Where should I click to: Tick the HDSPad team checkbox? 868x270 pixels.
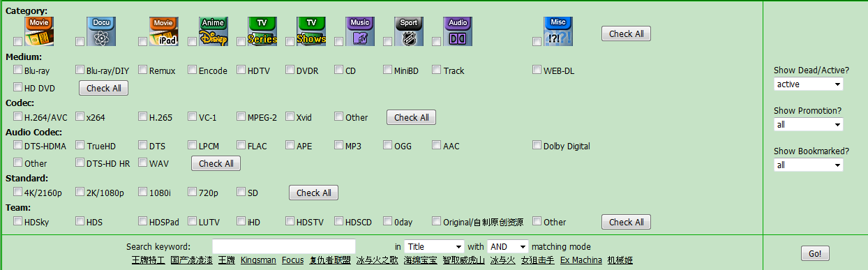(142, 221)
